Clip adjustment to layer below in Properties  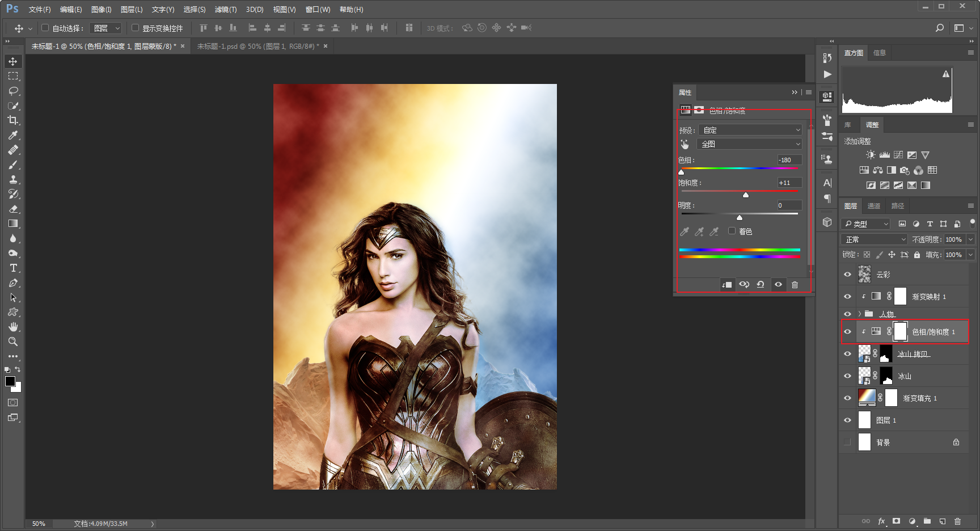(726, 285)
